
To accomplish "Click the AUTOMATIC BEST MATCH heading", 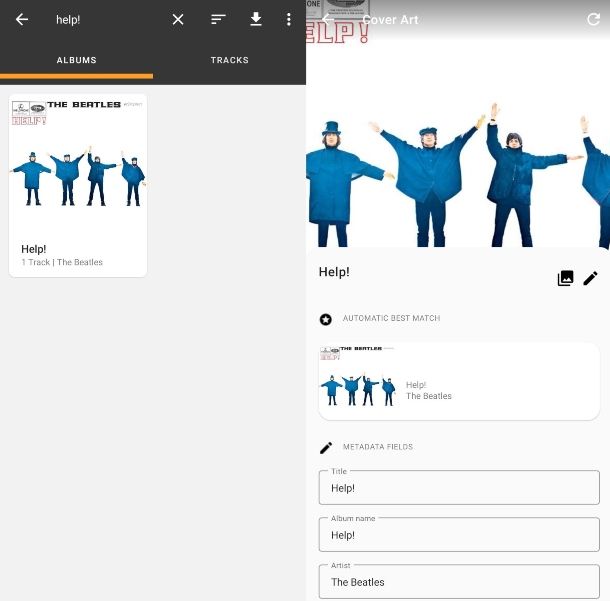I will click(391, 318).
